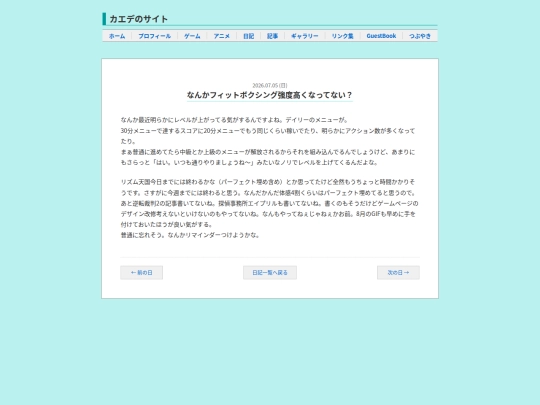Click the カエデのサイト site title
The width and height of the screenshot is (540, 405).
pyautogui.click(x=138, y=19)
